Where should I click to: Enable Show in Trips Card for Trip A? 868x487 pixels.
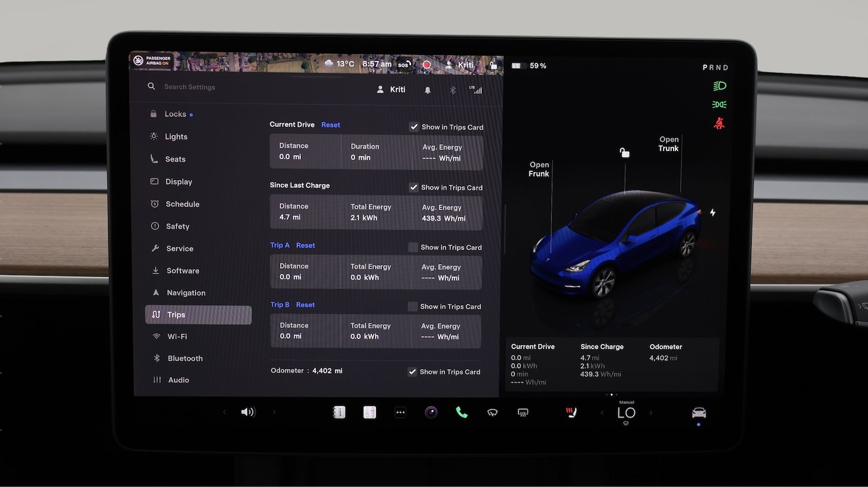[x=412, y=247]
